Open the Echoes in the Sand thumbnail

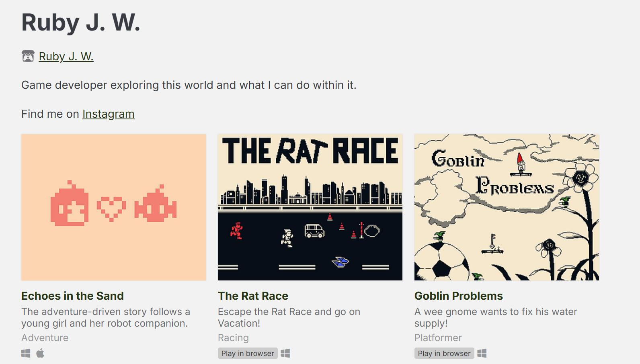point(114,207)
